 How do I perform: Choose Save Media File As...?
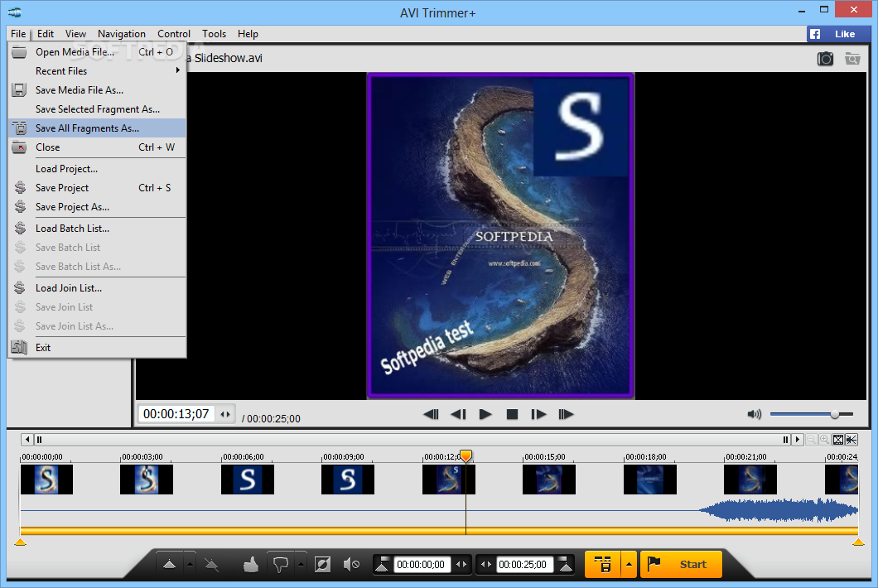click(x=97, y=90)
